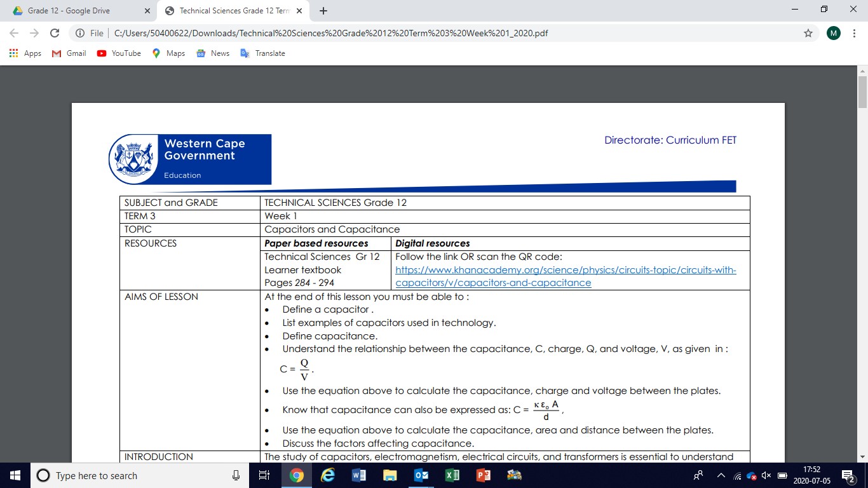Reload the current PDF page
The width and height of the screenshot is (868, 488).
(x=55, y=33)
